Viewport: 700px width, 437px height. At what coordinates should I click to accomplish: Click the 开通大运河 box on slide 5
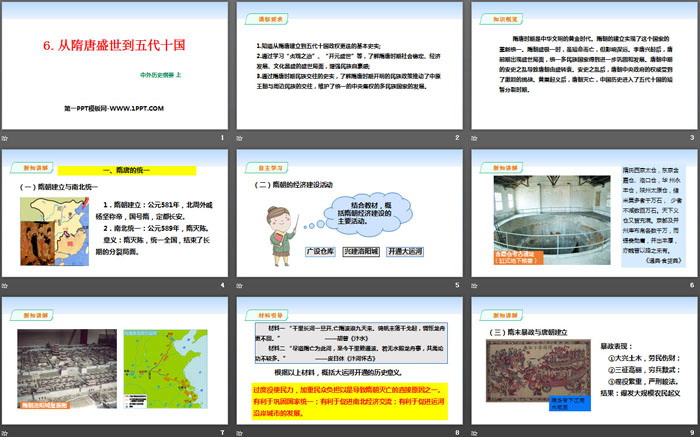pyautogui.click(x=405, y=251)
